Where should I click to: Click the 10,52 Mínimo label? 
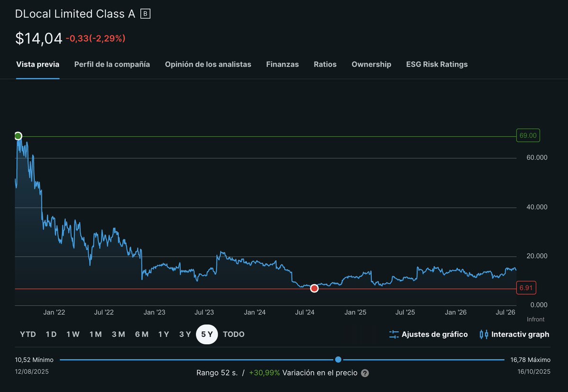(x=34, y=360)
